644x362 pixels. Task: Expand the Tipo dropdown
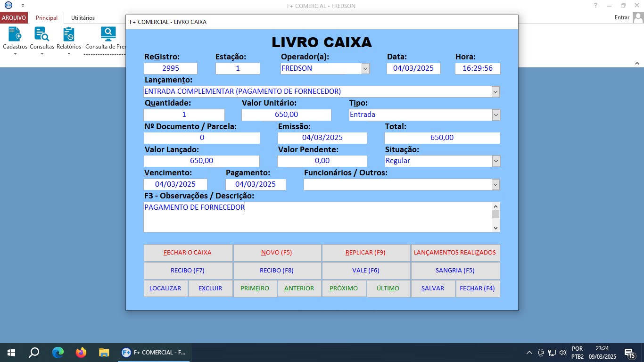pos(495,115)
